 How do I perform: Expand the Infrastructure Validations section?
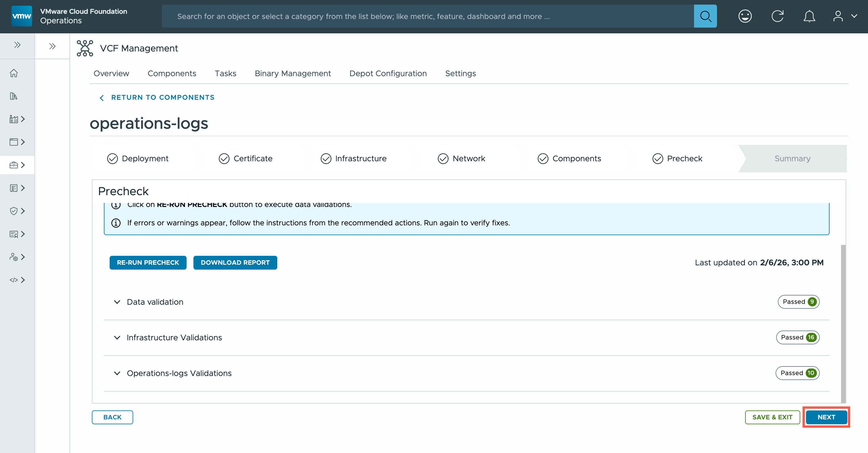coord(117,338)
